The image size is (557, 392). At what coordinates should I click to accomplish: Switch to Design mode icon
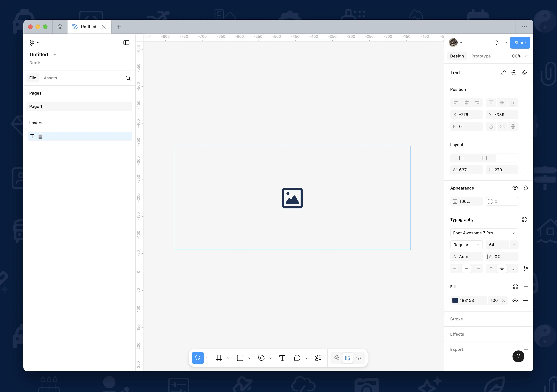point(348,358)
